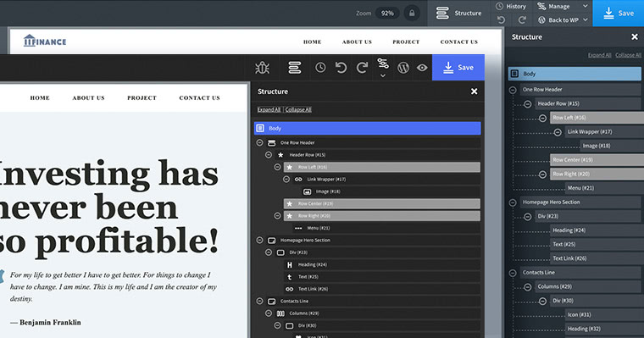Screen dimensions: 644x338
Task: Click the section icon of front One Row Header
Action: coord(271,143)
